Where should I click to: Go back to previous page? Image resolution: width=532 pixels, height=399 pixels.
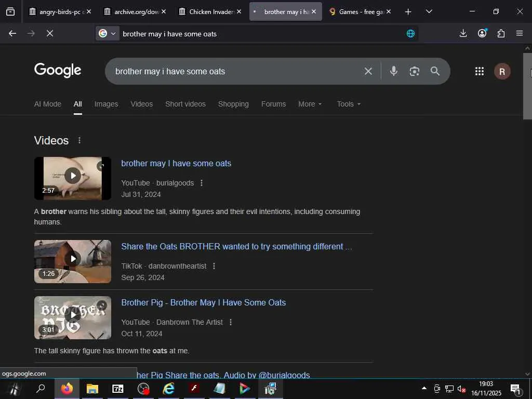[12, 33]
